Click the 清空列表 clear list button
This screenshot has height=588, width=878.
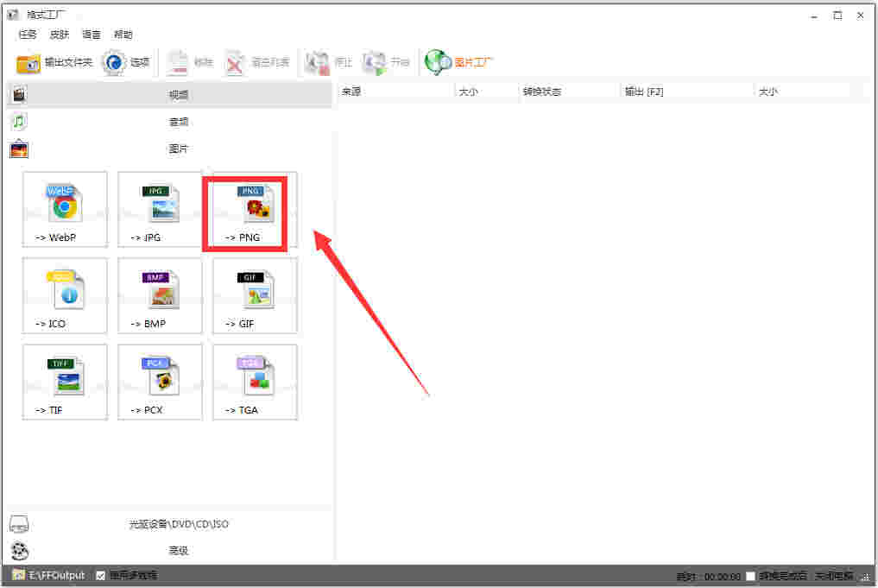pyautogui.click(x=257, y=62)
